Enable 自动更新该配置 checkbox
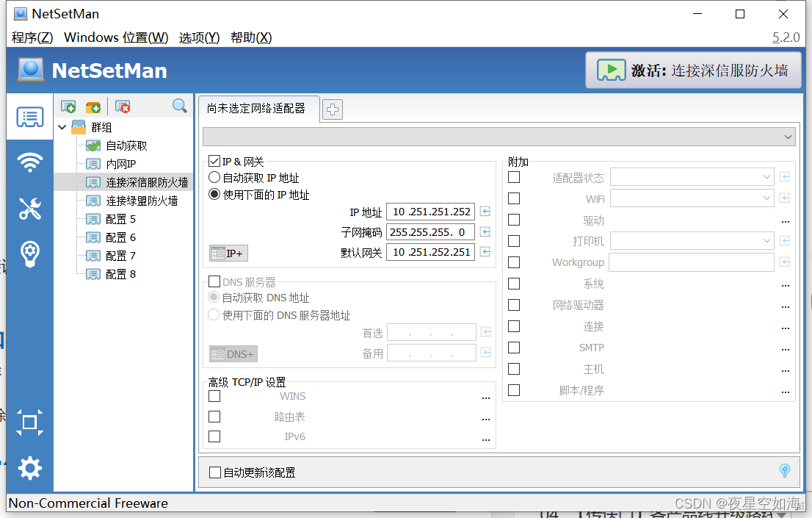The width and height of the screenshot is (812, 518). tap(215, 472)
